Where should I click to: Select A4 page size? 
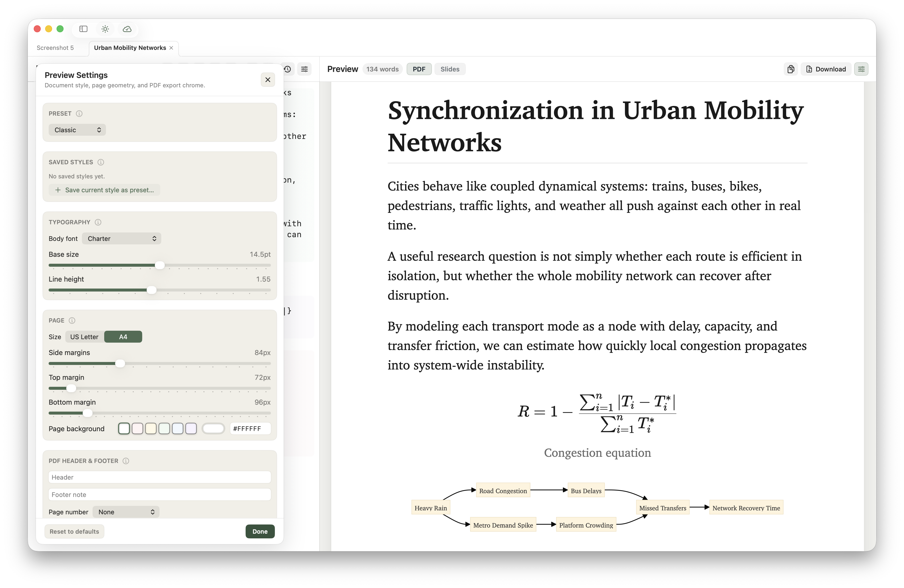[x=123, y=337]
